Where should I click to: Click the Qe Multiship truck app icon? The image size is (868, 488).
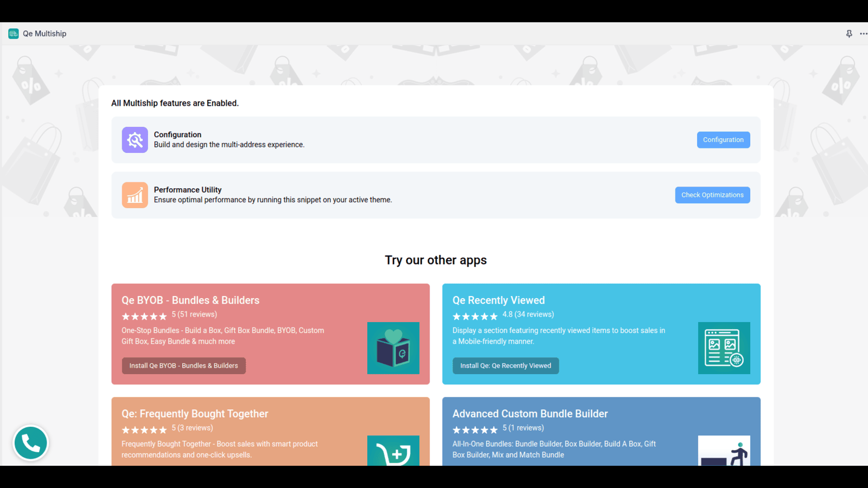click(x=12, y=33)
